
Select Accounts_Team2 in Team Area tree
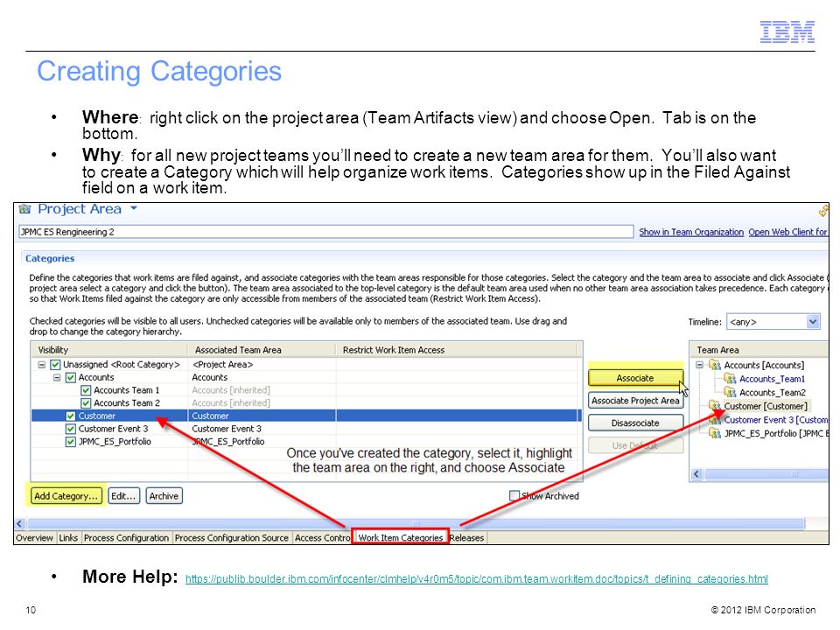pyautogui.click(x=772, y=393)
